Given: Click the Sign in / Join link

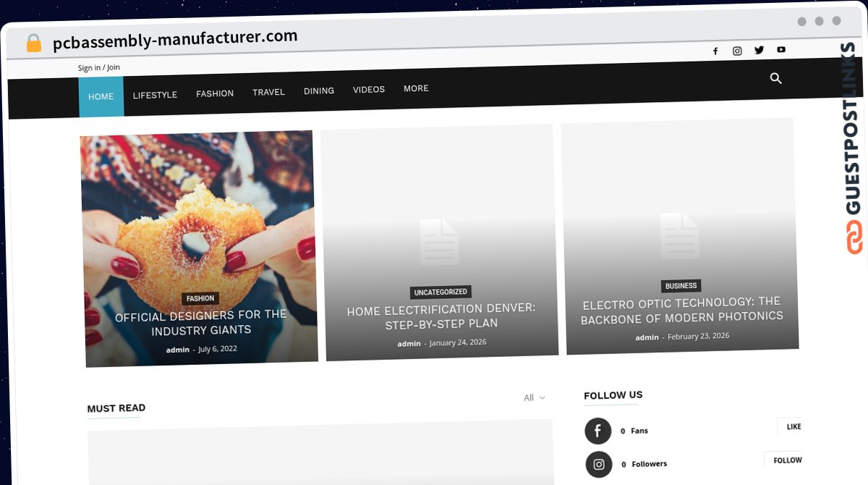Looking at the screenshot, I should pos(99,67).
